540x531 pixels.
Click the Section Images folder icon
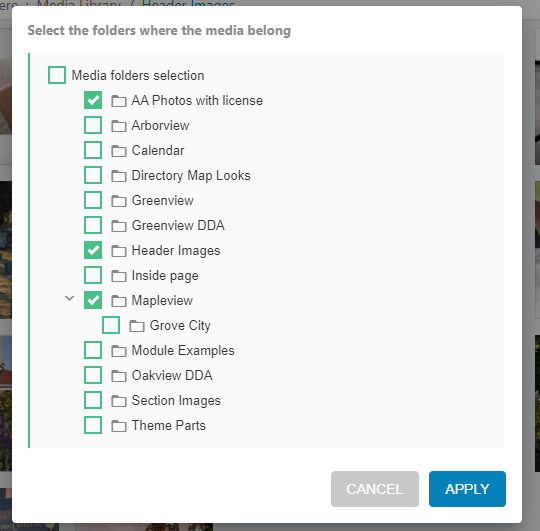tap(119, 401)
